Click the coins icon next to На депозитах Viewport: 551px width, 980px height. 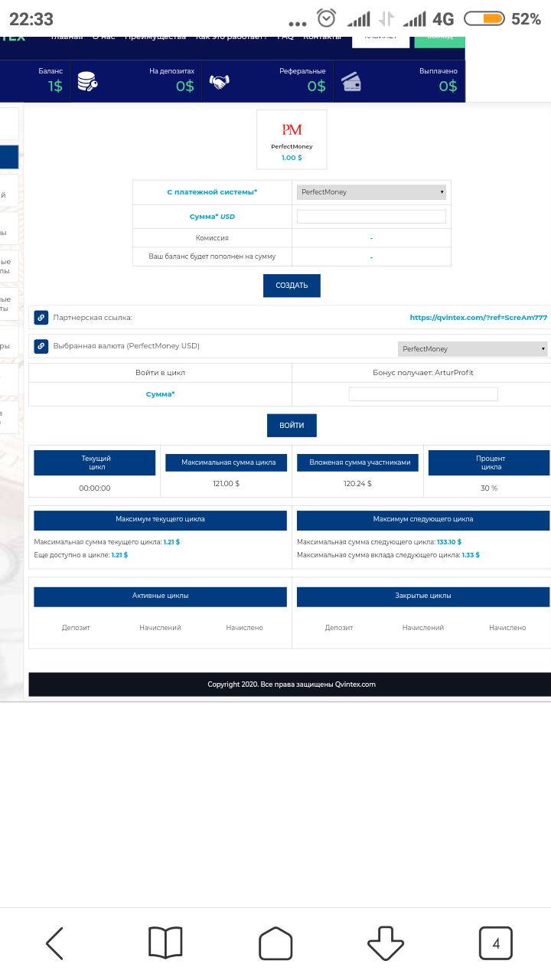coord(87,81)
